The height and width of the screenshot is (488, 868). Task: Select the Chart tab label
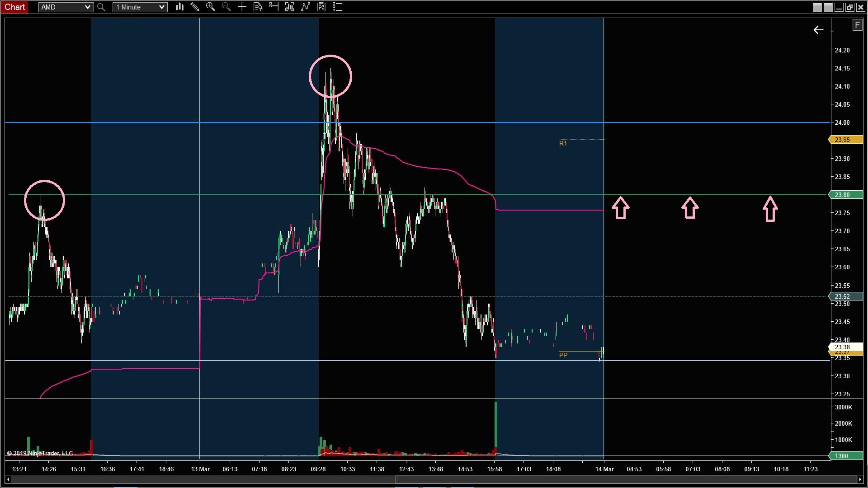(15, 7)
